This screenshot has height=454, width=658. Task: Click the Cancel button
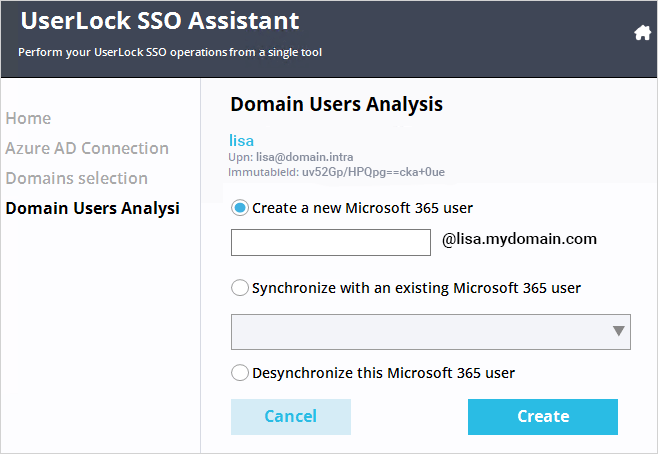point(291,417)
